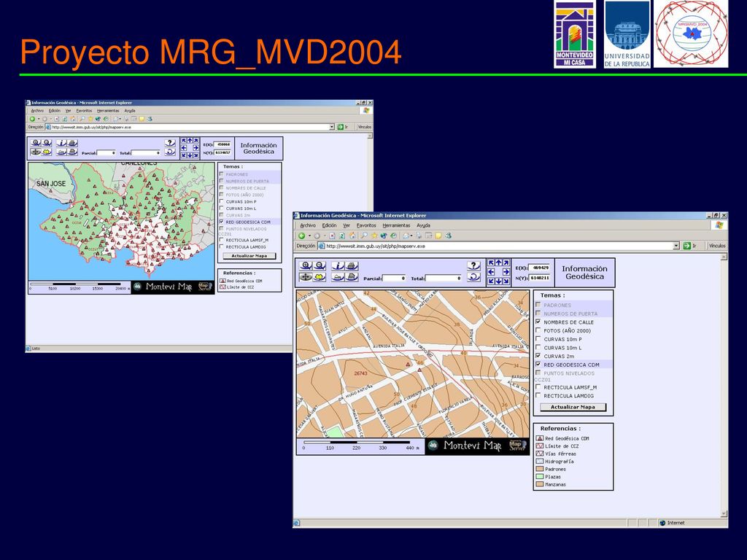Check FOTOS (AÑO 2000) in front window
This screenshot has width=747, height=560.
tap(538, 330)
